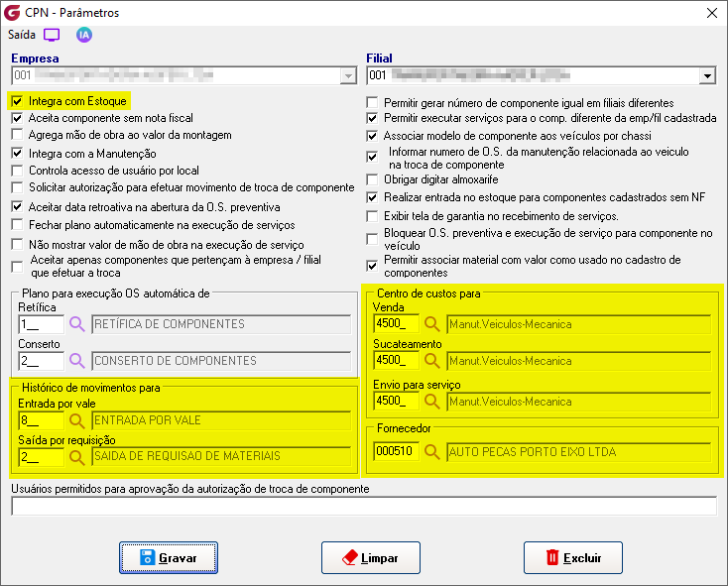Expand the Filial dropdown

click(707, 75)
